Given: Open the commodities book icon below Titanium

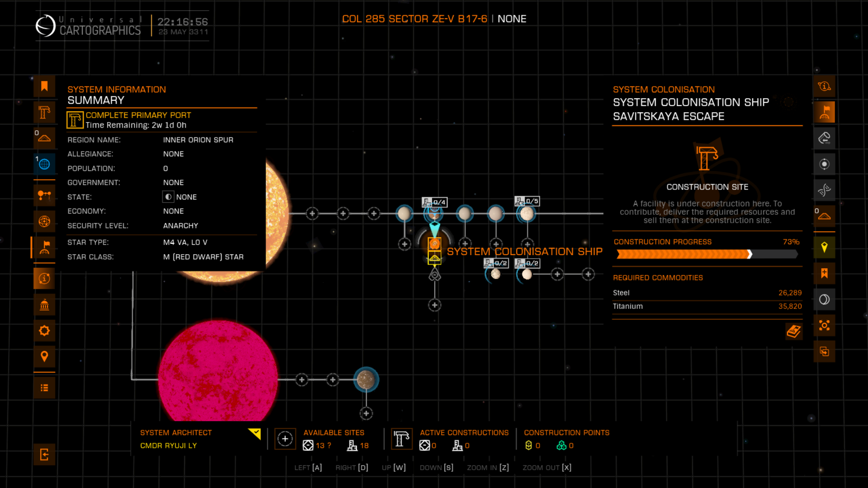Looking at the screenshot, I should pos(794,331).
